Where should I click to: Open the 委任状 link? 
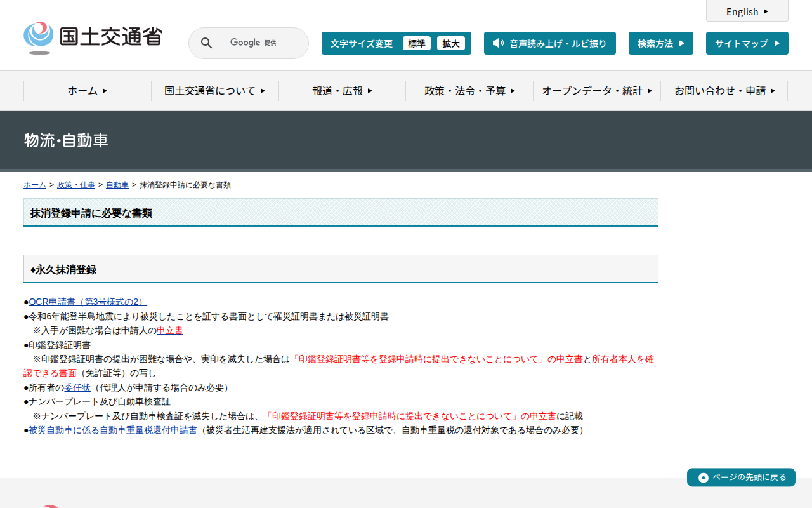click(77, 387)
